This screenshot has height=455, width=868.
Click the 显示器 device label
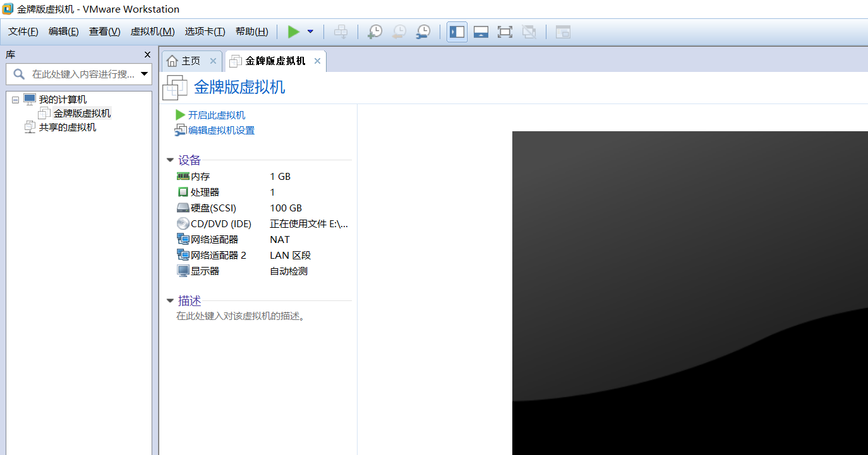click(x=205, y=271)
